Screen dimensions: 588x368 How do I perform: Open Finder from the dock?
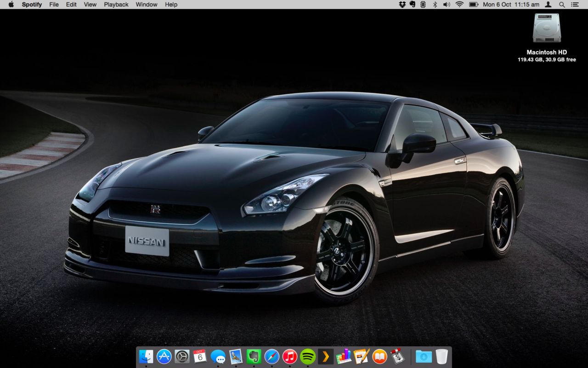146,356
